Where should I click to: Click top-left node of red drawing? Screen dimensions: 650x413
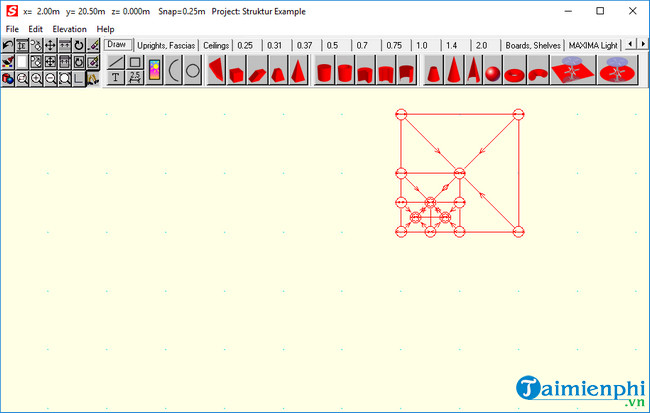click(x=401, y=115)
